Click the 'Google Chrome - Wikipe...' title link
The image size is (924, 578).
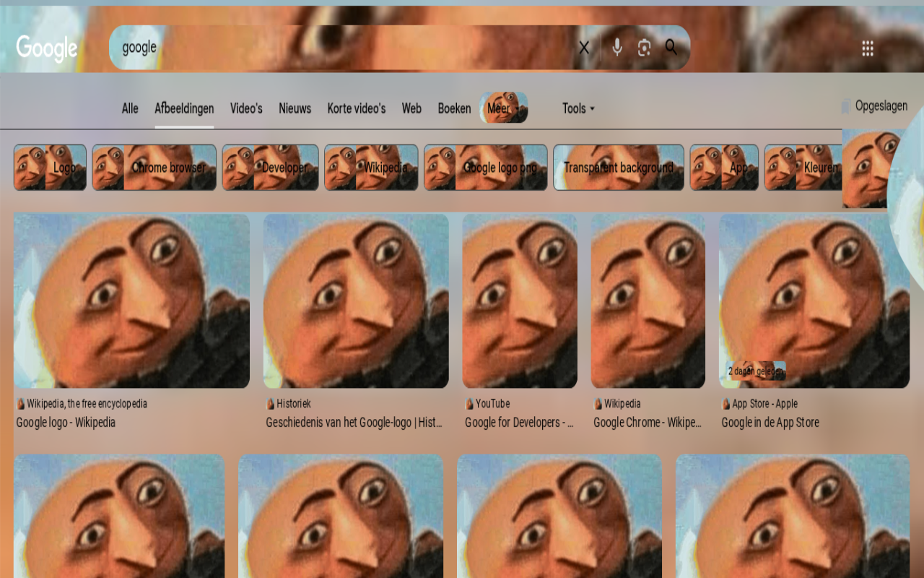648,423
